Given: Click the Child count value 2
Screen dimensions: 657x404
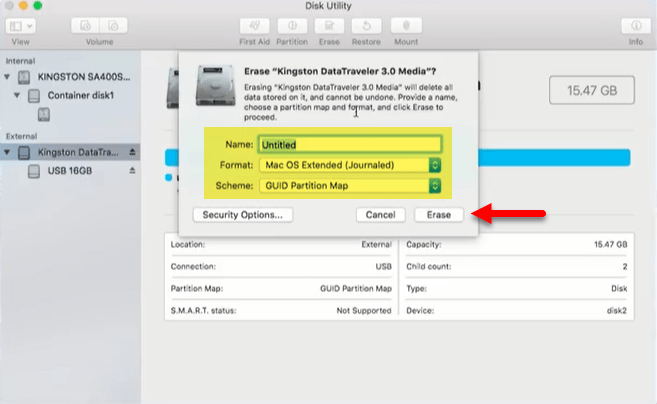Looking at the screenshot, I should pyautogui.click(x=625, y=267).
